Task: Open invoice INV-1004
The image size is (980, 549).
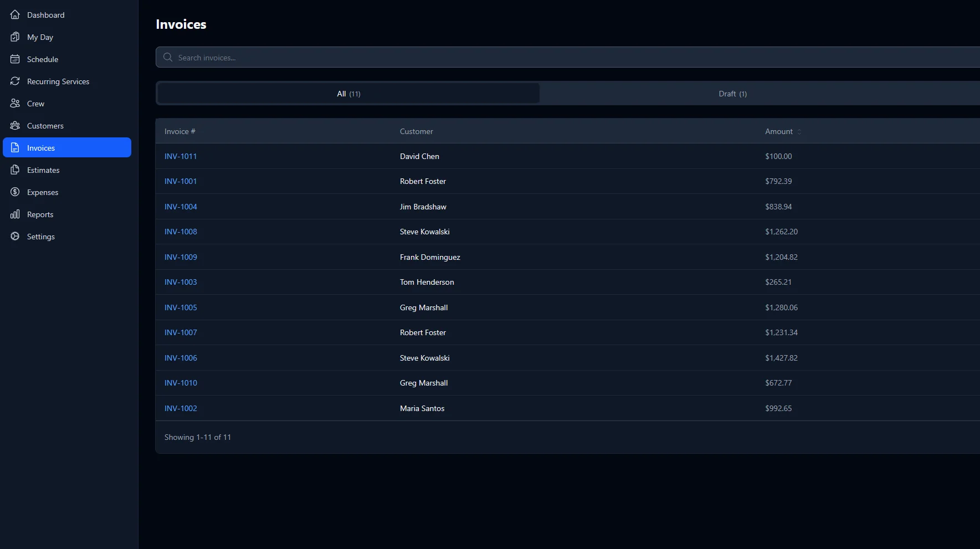Action: pos(181,207)
